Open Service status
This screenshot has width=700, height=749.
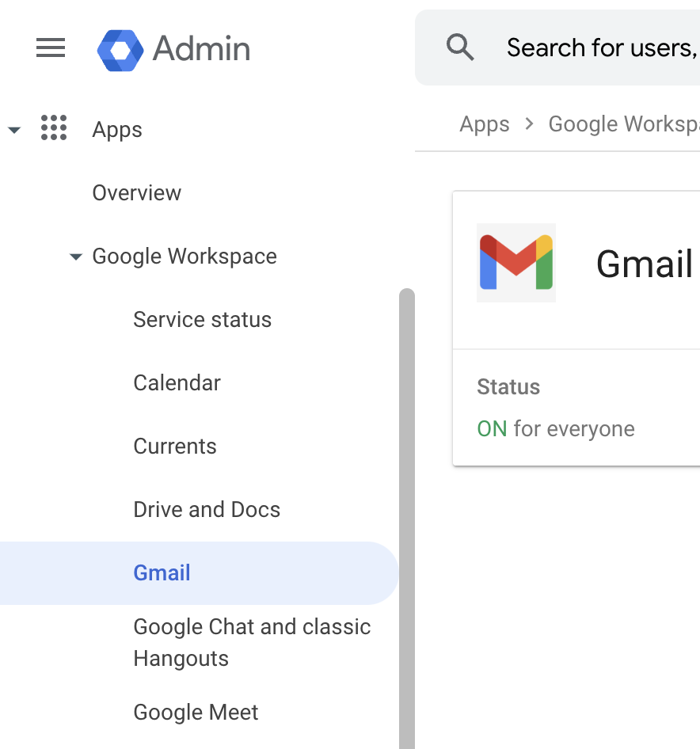coord(202,320)
